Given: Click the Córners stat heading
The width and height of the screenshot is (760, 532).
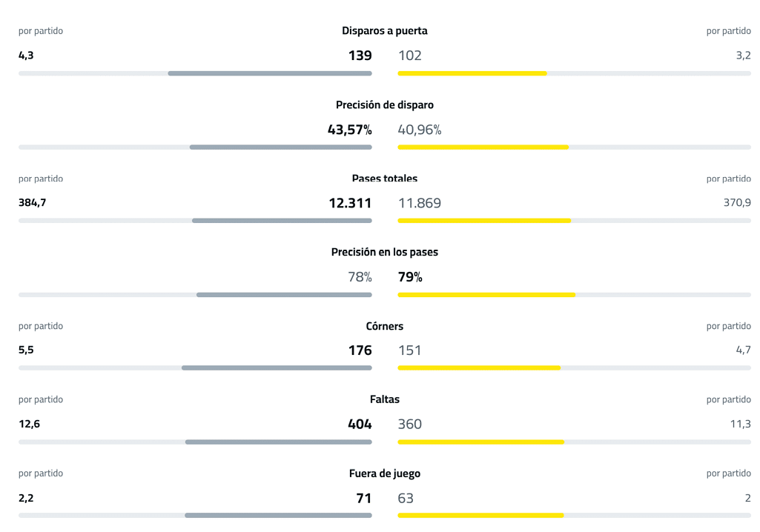Looking at the screenshot, I should (x=384, y=326).
